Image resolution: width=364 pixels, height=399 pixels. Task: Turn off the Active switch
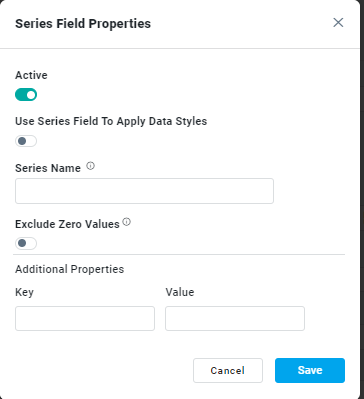click(26, 95)
